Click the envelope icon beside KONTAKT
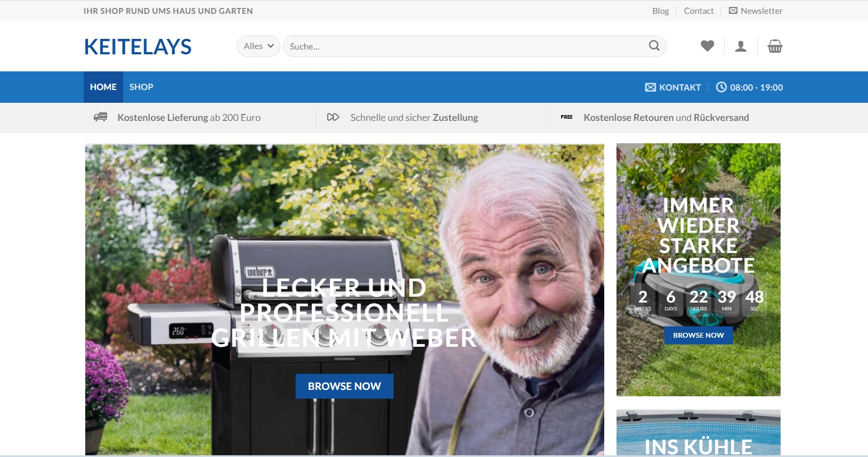This screenshot has height=457, width=868. click(651, 87)
